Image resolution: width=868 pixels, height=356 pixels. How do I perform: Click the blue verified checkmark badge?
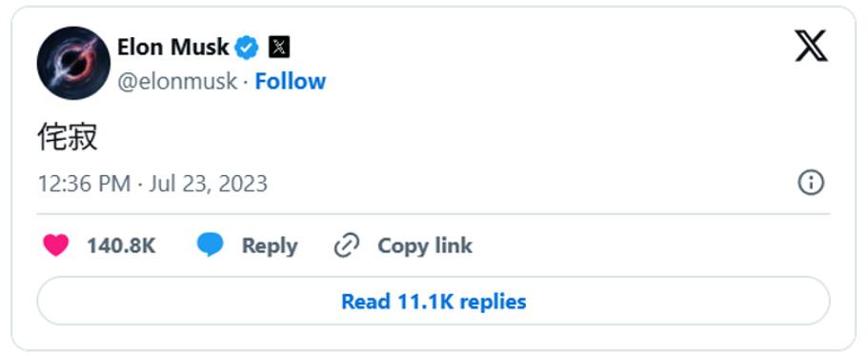pyautogui.click(x=247, y=49)
